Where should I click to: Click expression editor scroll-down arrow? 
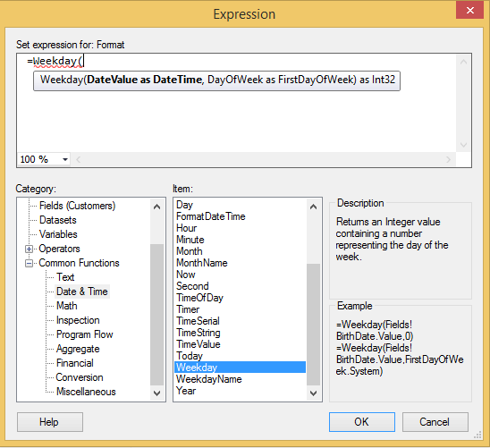point(463,145)
